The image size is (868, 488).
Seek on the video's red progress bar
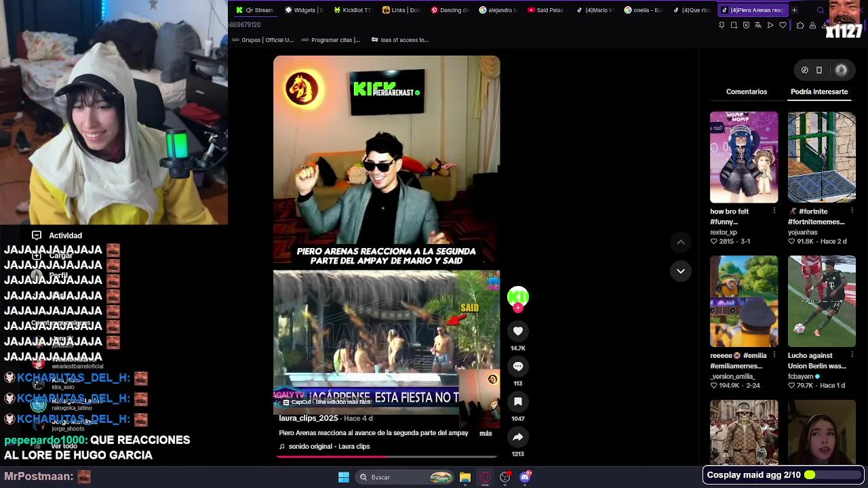click(387, 456)
